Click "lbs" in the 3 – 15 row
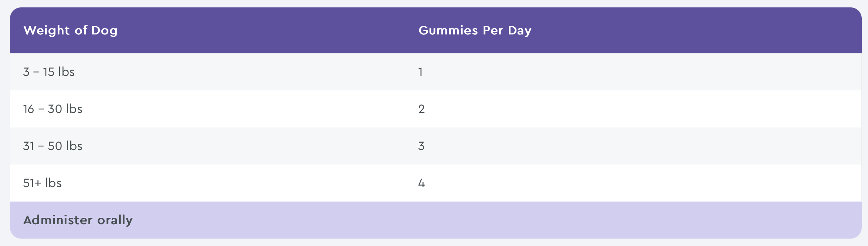Image resolution: width=868 pixels, height=246 pixels. click(66, 72)
